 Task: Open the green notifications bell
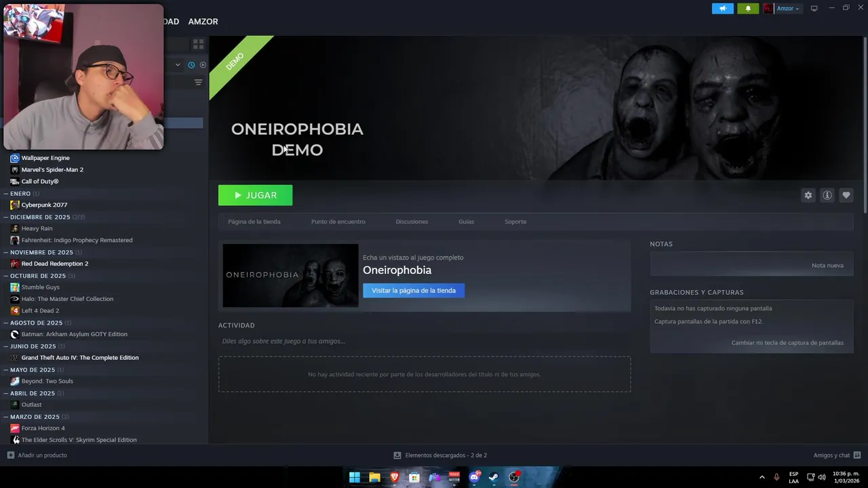tap(748, 8)
